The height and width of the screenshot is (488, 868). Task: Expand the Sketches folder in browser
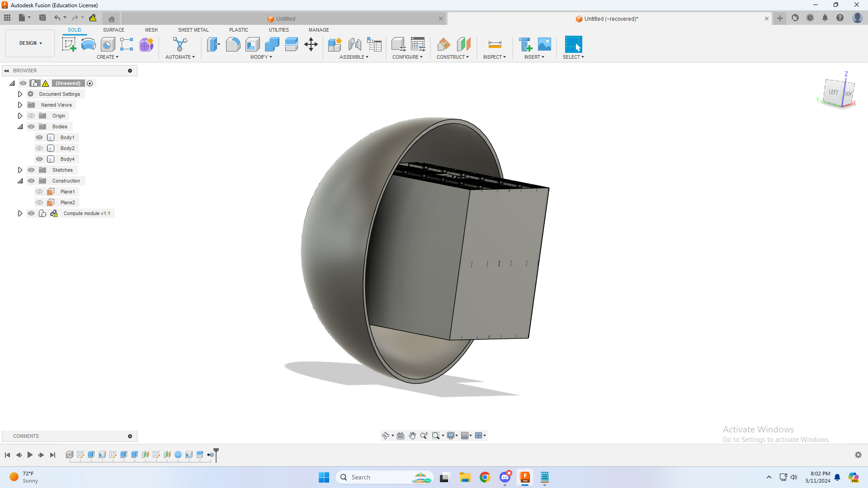pos(20,170)
